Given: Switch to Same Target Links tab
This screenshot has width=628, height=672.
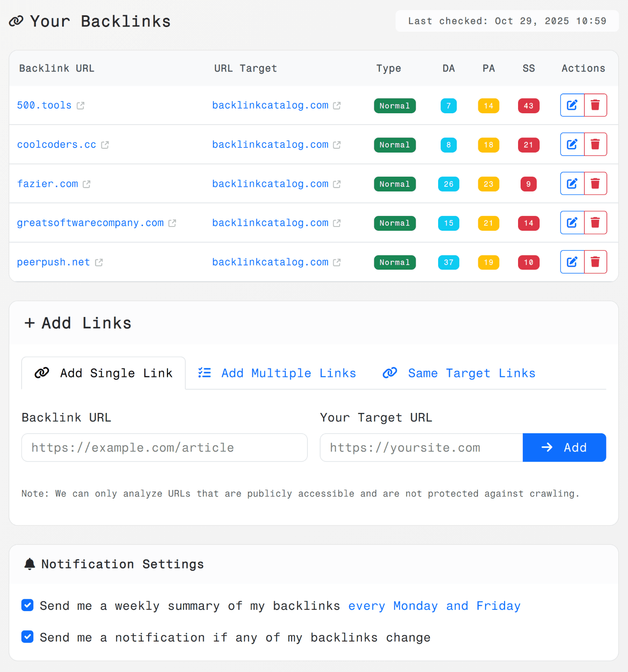Looking at the screenshot, I should click(459, 373).
